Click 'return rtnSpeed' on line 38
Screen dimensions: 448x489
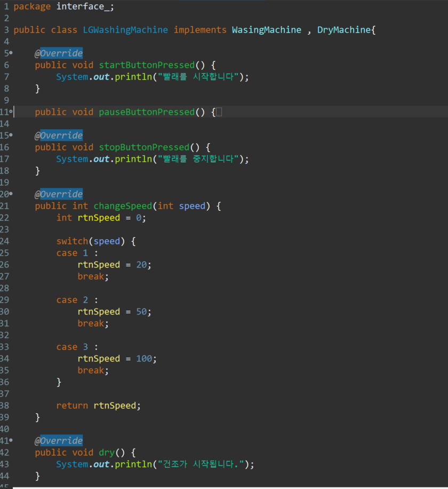pyautogui.click(x=97, y=406)
